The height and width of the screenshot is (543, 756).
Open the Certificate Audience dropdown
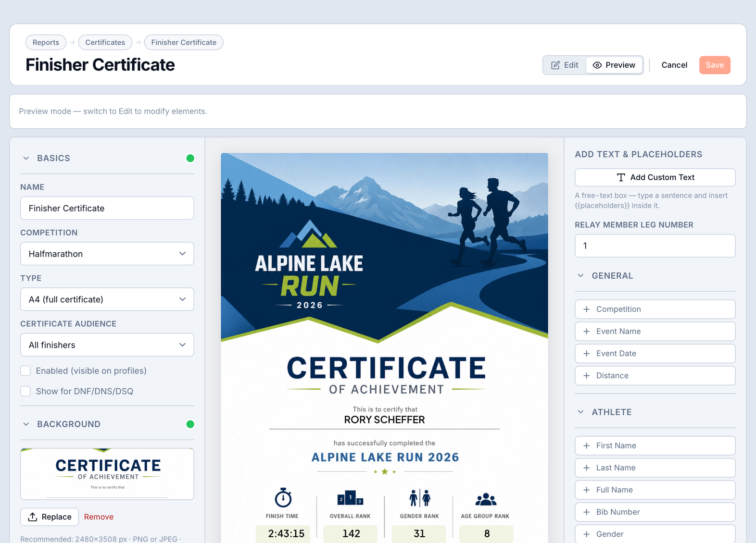click(x=107, y=345)
